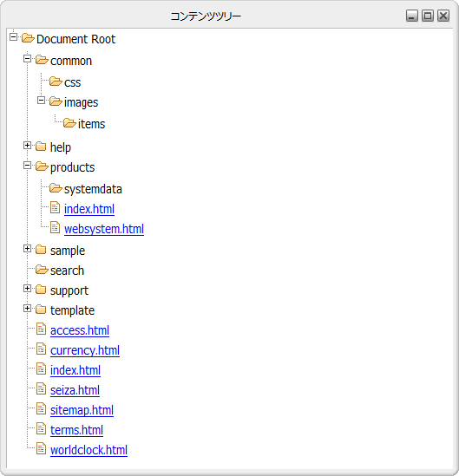
Task: Collapse the products folder node
Action: point(28,166)
